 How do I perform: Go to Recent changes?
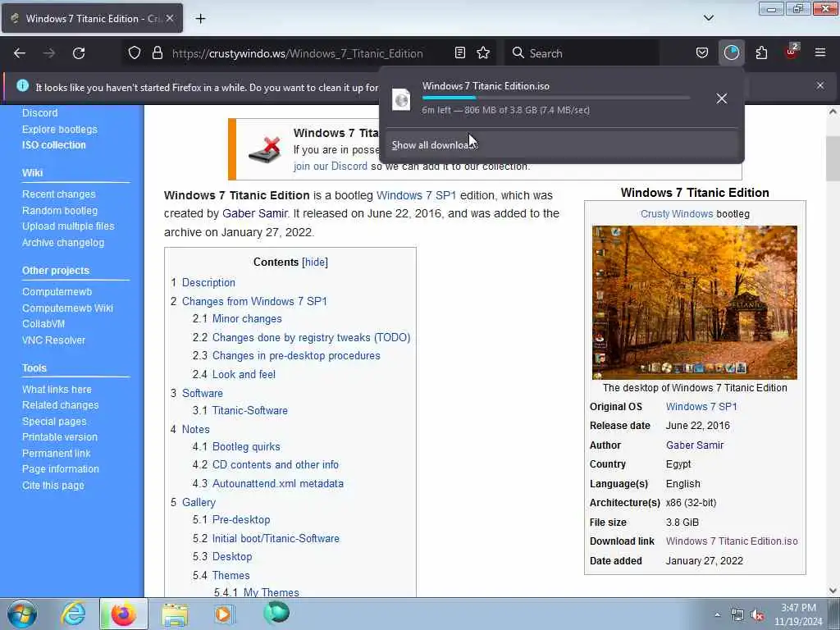[x=58, y=194]
